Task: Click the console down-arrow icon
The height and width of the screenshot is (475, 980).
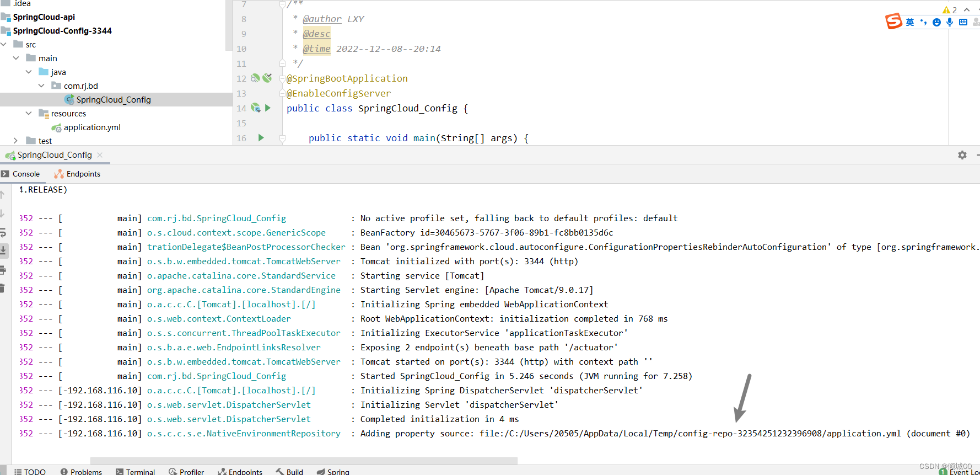Action: click(x=3, y=214)
